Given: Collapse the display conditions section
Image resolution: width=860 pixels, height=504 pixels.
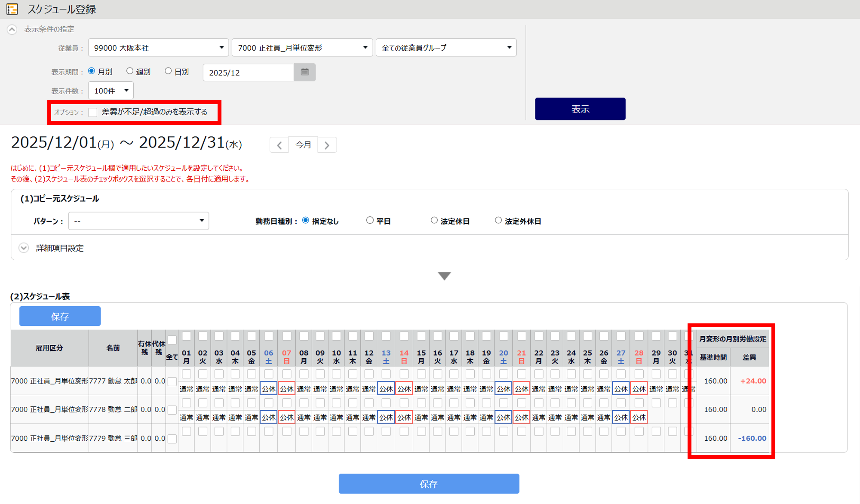Looking at the screenshot, I should 12,30.
